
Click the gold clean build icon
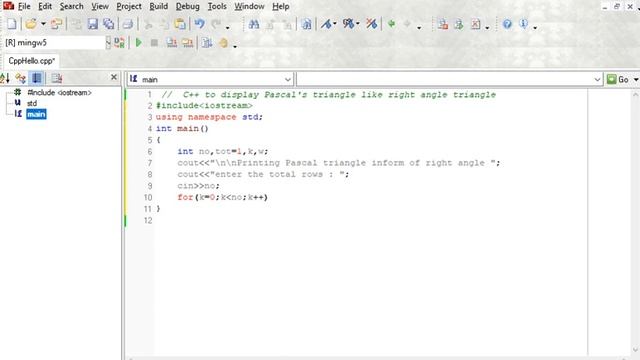(x=223, y=42)
